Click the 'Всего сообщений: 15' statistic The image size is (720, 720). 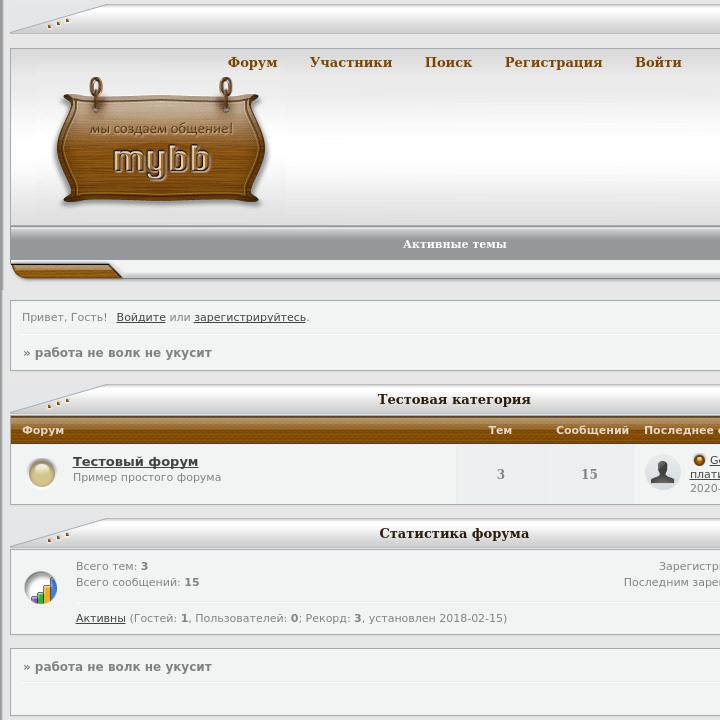tap(137, 582)
